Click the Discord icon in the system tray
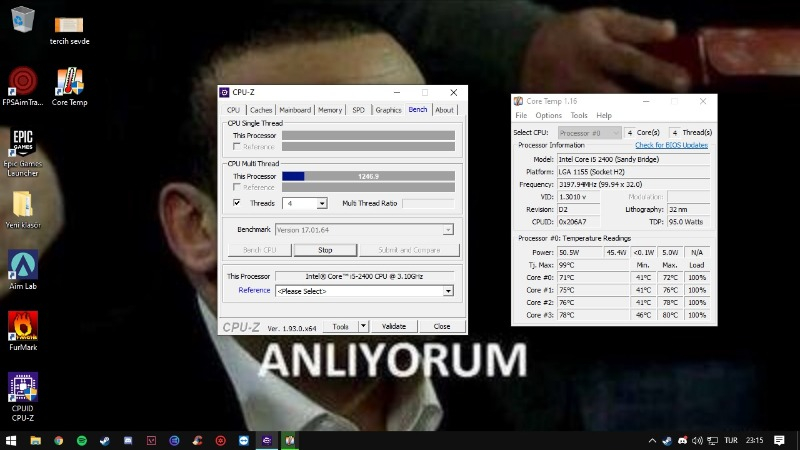Image resolution: width=800 pixels, height=450 pixels. [682, 440]
